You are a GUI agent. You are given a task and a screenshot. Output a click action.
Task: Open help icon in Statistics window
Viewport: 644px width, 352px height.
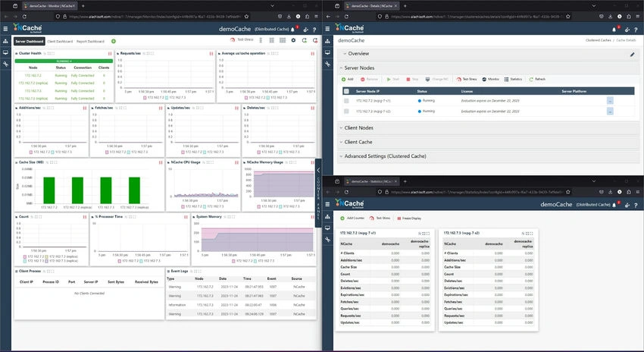tap(636, 205)
